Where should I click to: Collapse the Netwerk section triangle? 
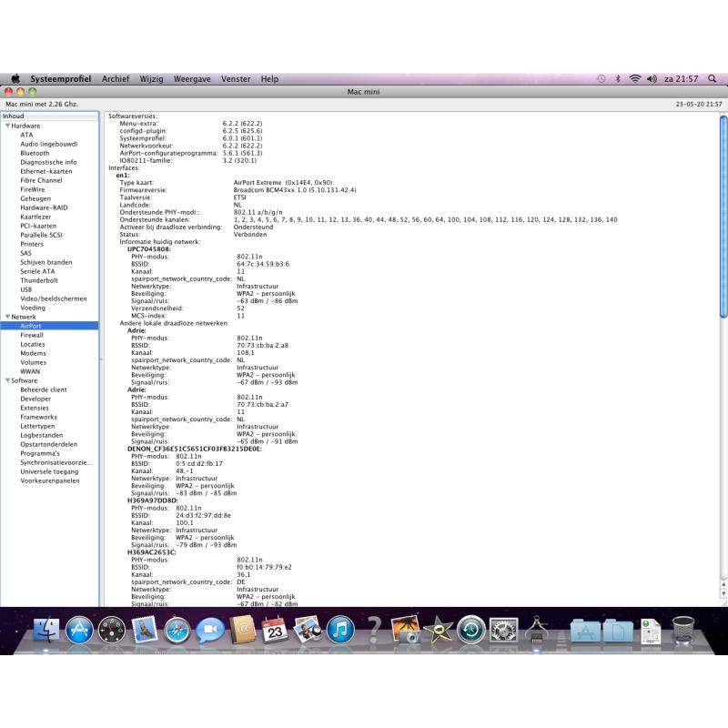point(7,316)
